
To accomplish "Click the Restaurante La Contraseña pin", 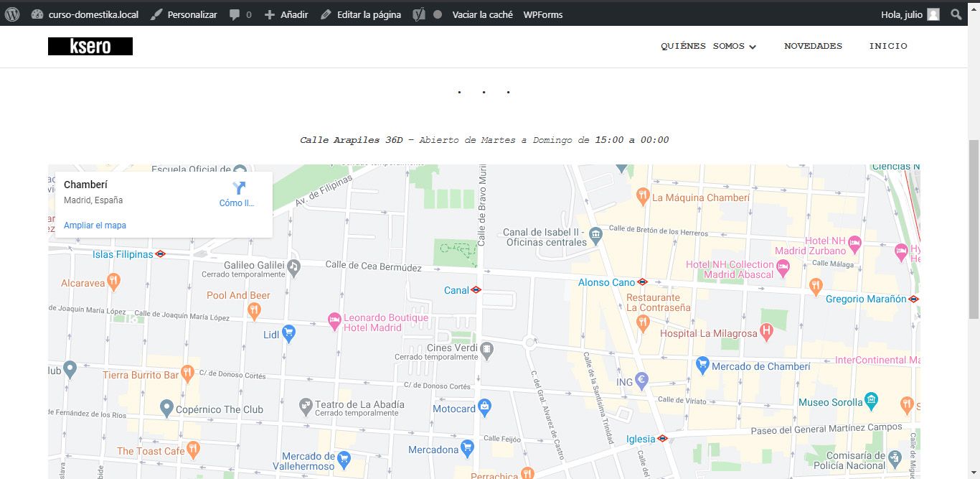I will 643,323.
